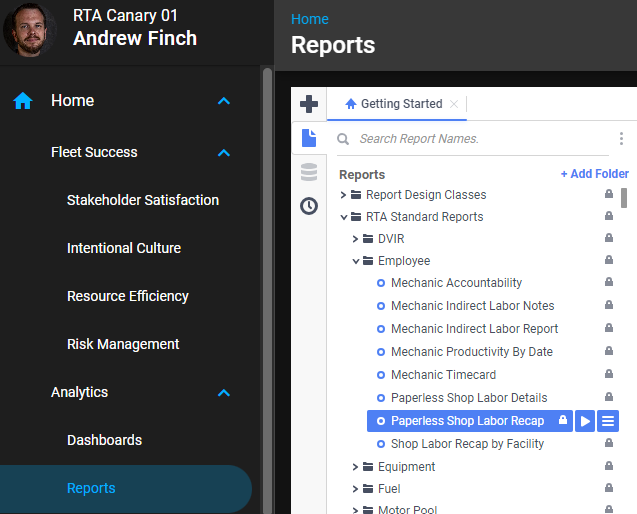
Task: Open the database icon in the report sidebar
Action: pyautogui.click(x=309, y=172)
